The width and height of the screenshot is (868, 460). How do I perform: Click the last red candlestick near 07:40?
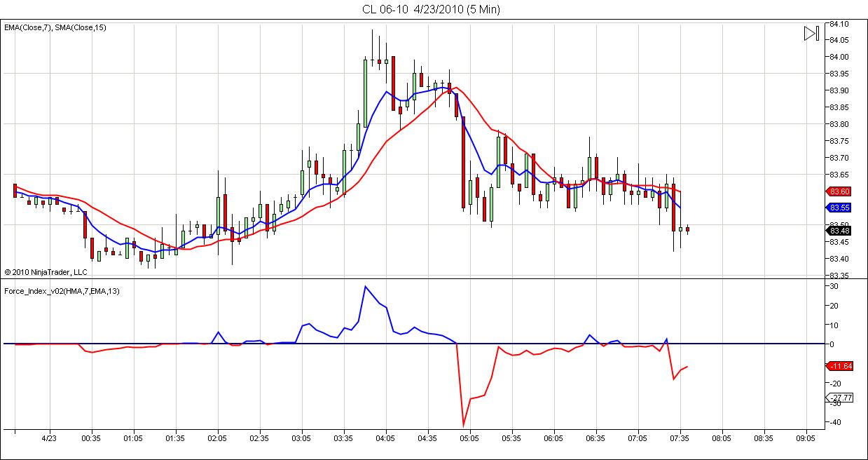tap(687, 229)
